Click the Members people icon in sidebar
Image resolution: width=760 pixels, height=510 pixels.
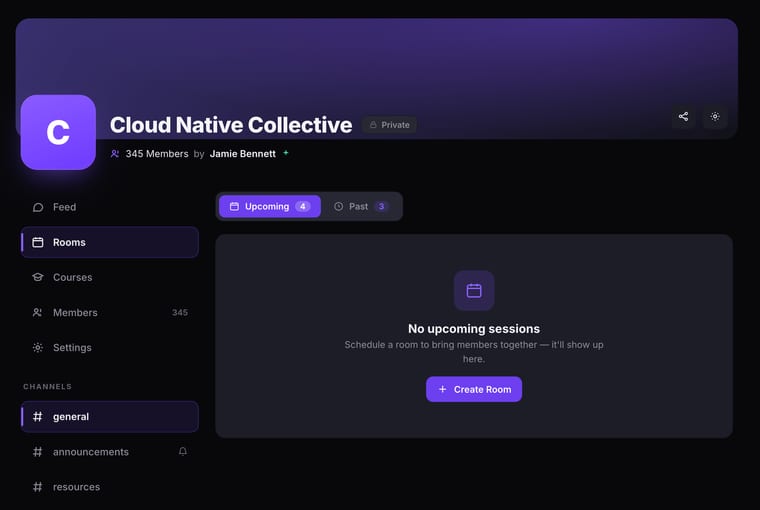38,313
